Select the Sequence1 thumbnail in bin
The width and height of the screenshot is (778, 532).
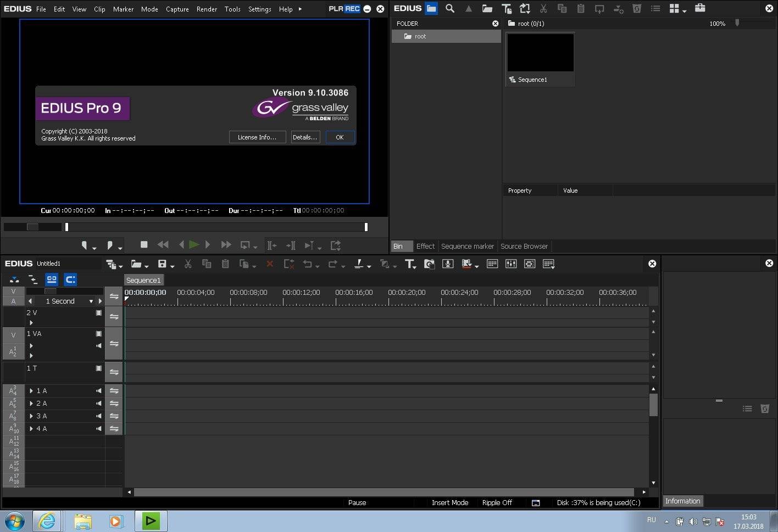(x=541, y=52)
